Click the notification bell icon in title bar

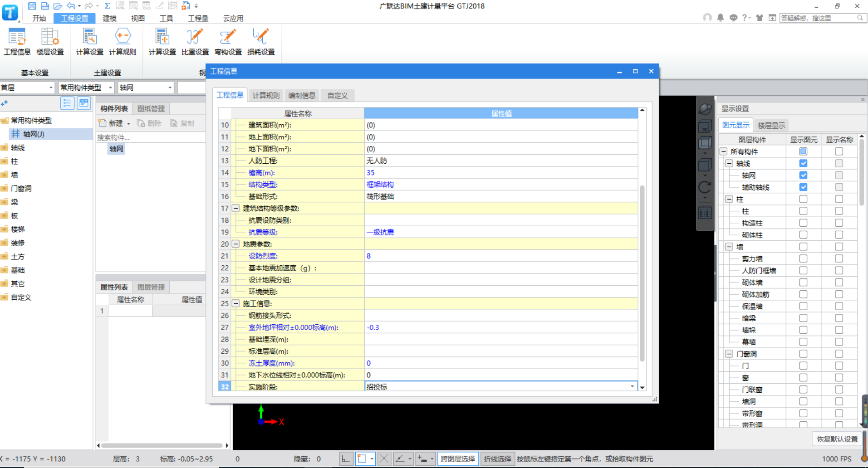[x=721, y=18]
